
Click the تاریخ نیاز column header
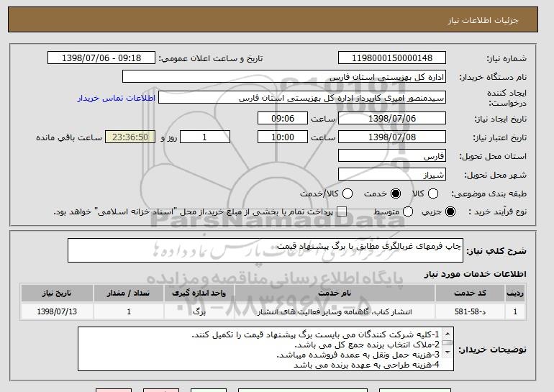pos(57,293)
